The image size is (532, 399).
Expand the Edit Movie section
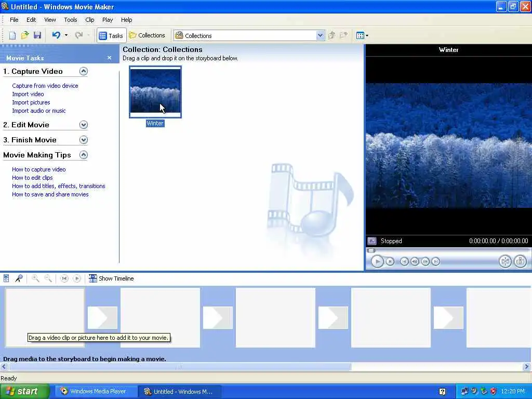pyautogui.click(x=84, y=125)
